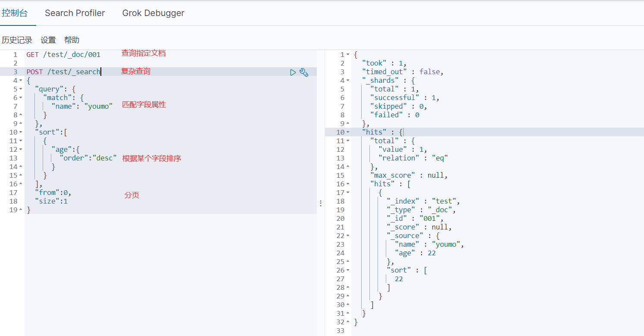Open the Search Profiler tab

(x=75, y=13)
